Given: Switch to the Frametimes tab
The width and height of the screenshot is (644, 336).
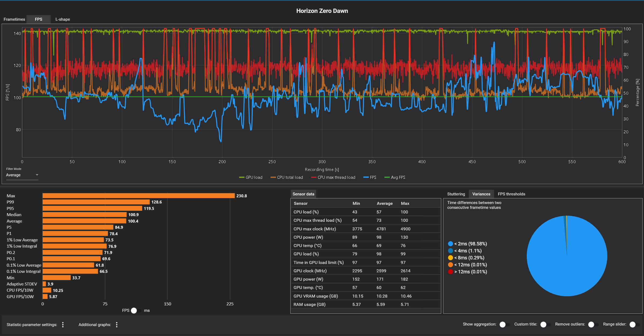Looking at the screenshot, I should point(14,19).
